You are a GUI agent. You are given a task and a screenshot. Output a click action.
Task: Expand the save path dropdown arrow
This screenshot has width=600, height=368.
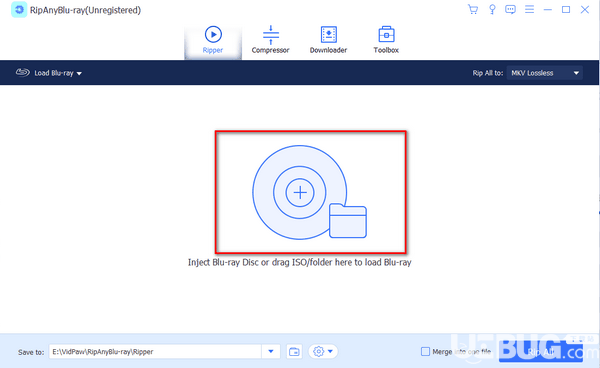pos(271,352)
